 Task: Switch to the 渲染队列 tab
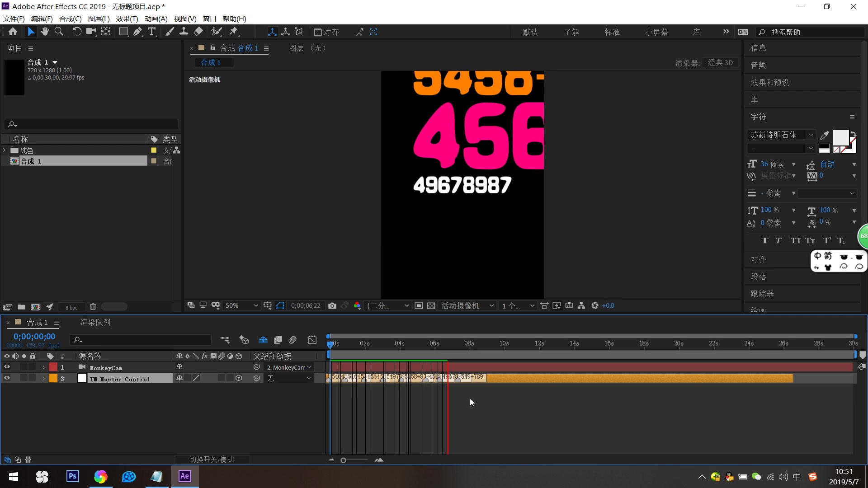click(x=95, y=322)
